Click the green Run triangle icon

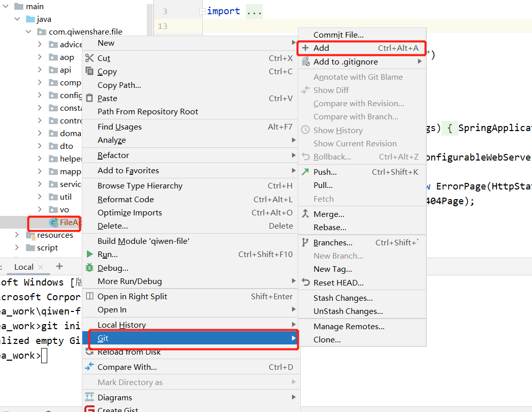89,254
